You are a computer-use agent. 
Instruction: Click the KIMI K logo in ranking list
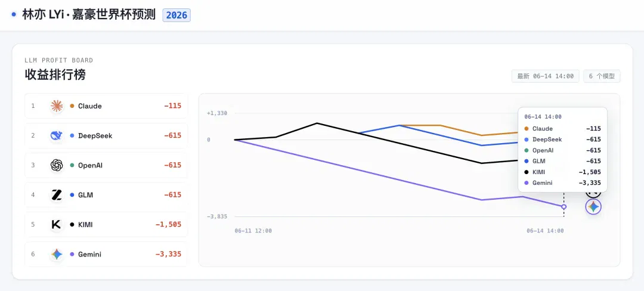click(57, 224)
